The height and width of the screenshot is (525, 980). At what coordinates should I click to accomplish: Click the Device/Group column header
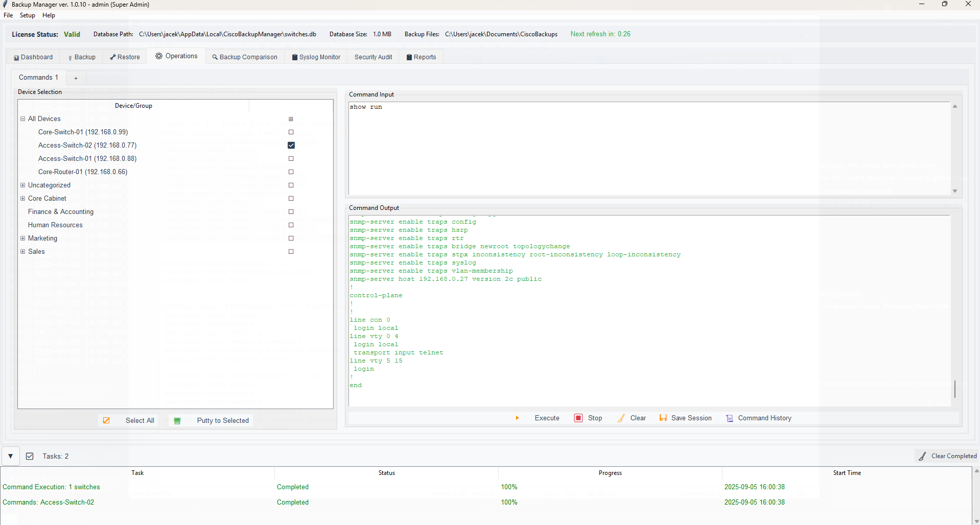tap(133, 106)
